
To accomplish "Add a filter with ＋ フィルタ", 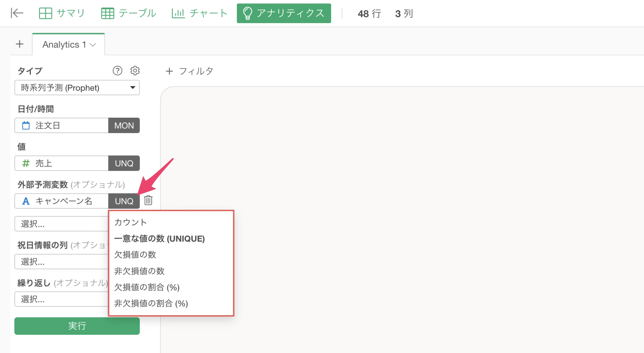I will pos(189,71).
